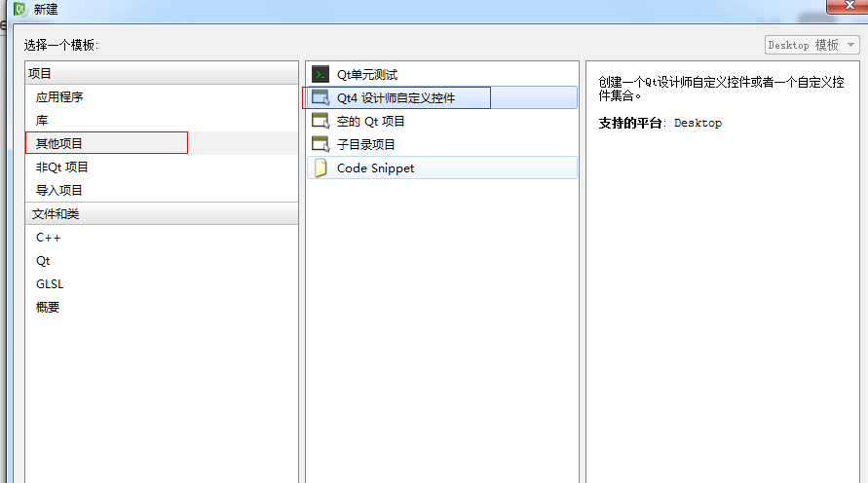868x483 pixels.
Task: Select 导入项目 category
Action: pos(162,190)
